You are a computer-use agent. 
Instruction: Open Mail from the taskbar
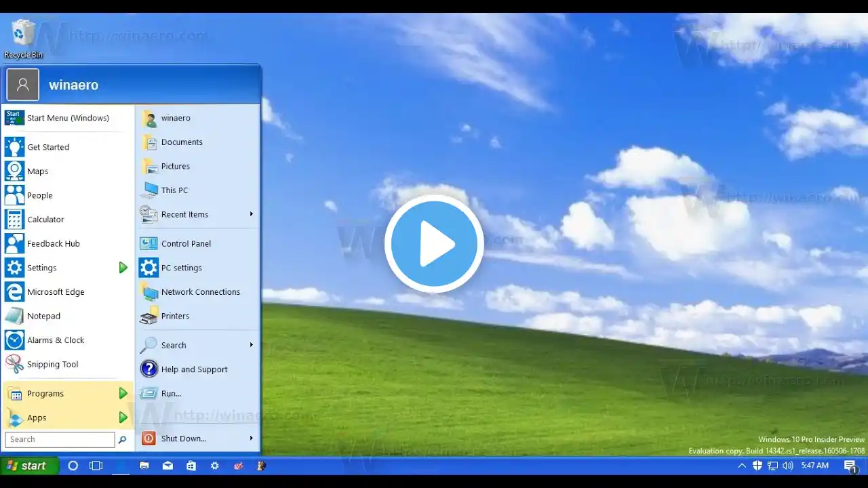click(167, 466)
